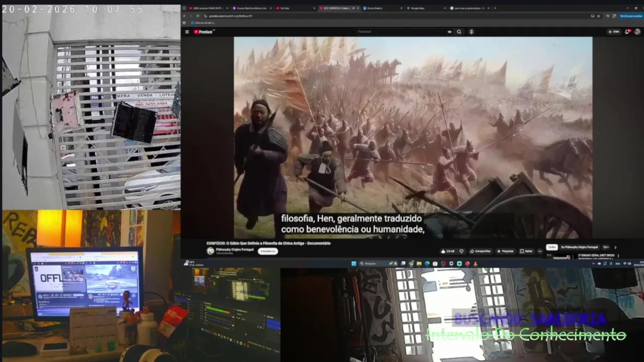Subscribe with the Inscrever-se button
The image size is (644, 362).
coord(268,251)
